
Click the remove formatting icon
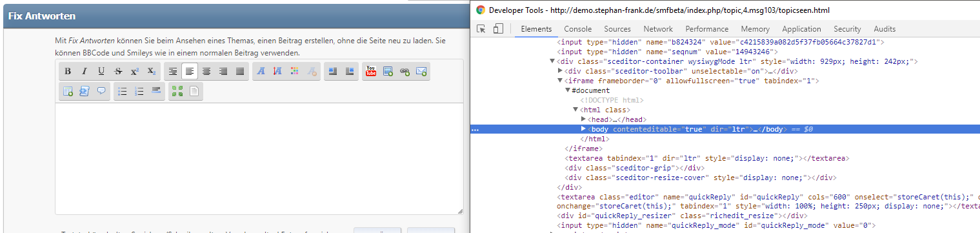pos(312,72)
